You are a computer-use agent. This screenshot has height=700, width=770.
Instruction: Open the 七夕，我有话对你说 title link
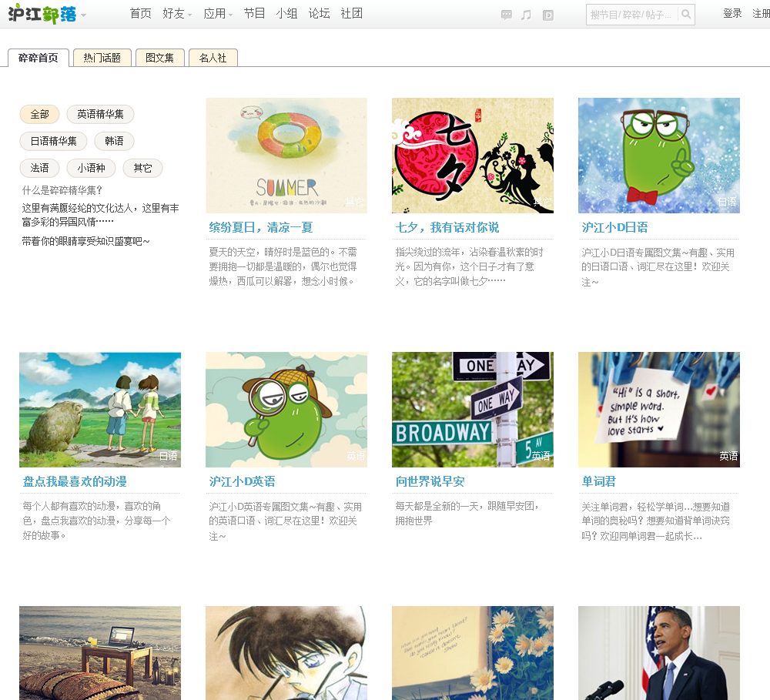(x=447, y=227)
